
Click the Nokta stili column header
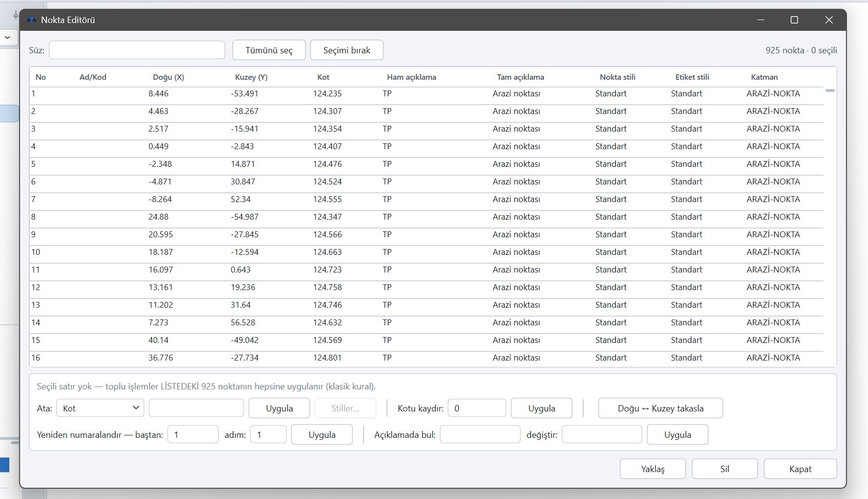pos(617,77)
